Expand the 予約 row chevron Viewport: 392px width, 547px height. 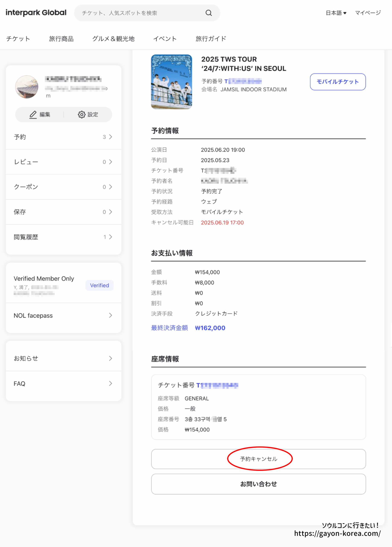tap(110, 137)
